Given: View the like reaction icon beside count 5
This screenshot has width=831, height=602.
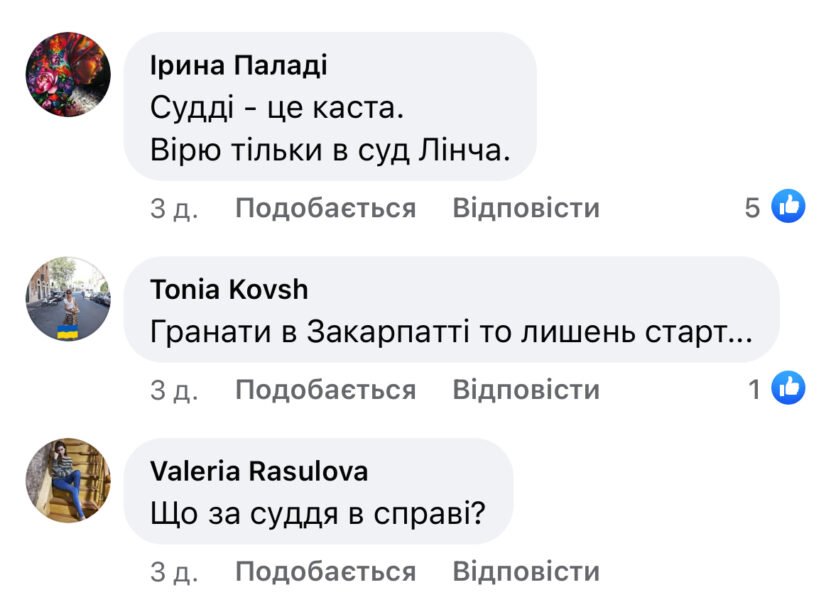Looking at the screenshot, I should (789, 207).
